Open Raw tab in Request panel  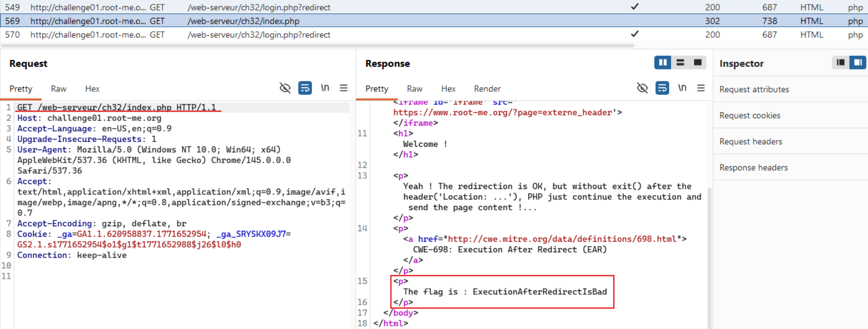[58, 89]
